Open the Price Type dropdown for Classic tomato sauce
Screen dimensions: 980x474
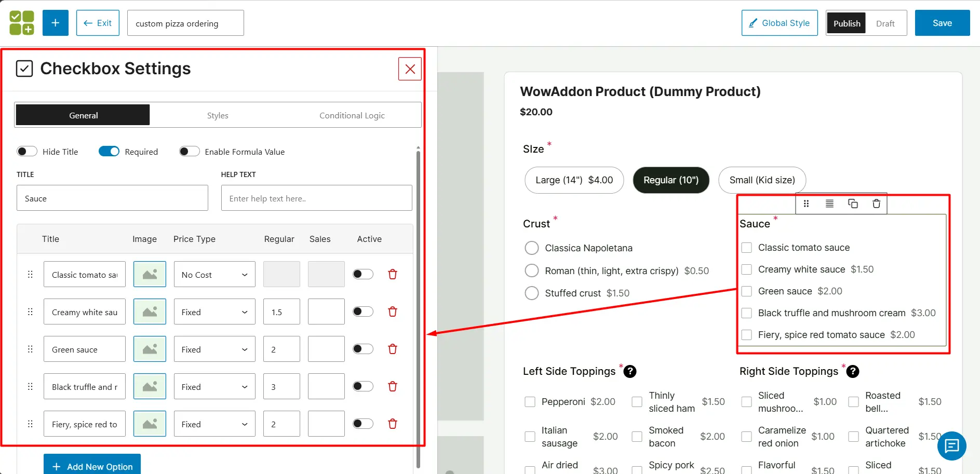214,274
